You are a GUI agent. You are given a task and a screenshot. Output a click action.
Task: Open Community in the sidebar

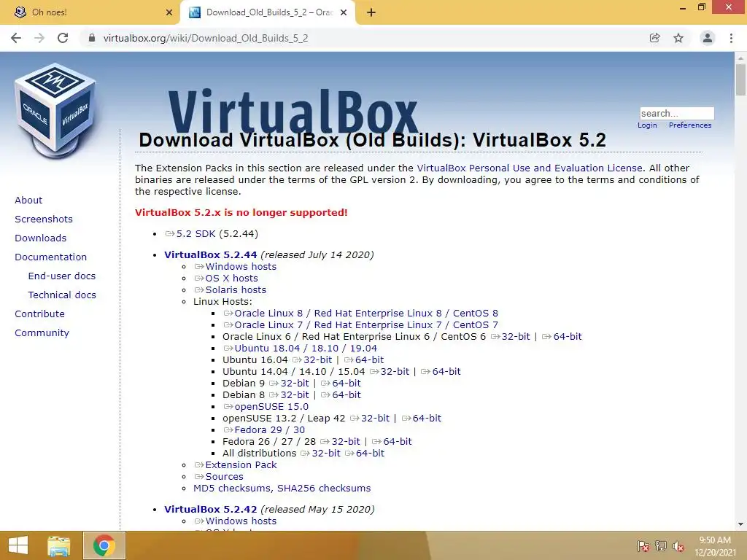click(x=42, y=332)
